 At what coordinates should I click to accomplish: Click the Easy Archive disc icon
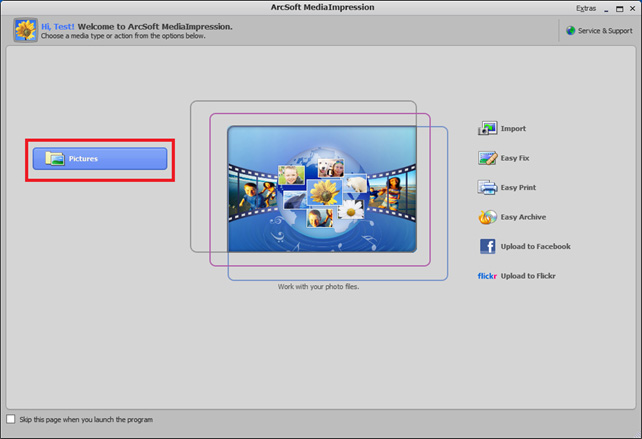coord(487,217)
